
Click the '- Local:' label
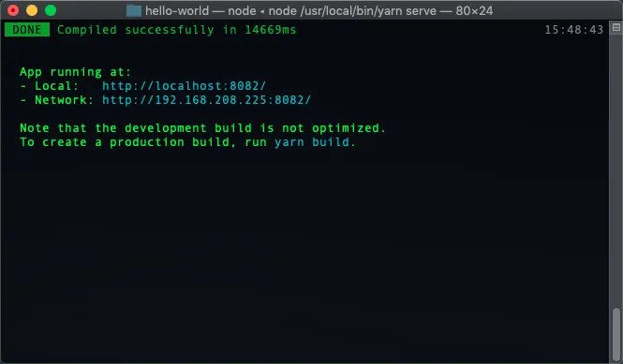pos(50,86)
